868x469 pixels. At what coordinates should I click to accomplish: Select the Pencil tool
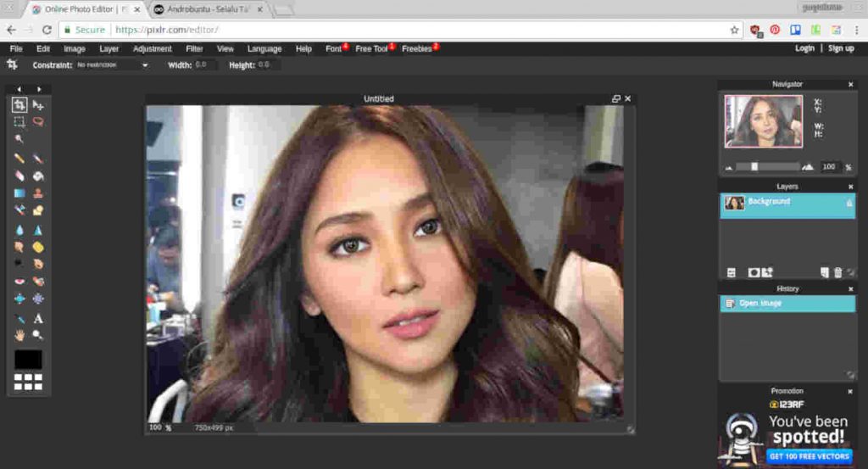[x=19, y=159]
